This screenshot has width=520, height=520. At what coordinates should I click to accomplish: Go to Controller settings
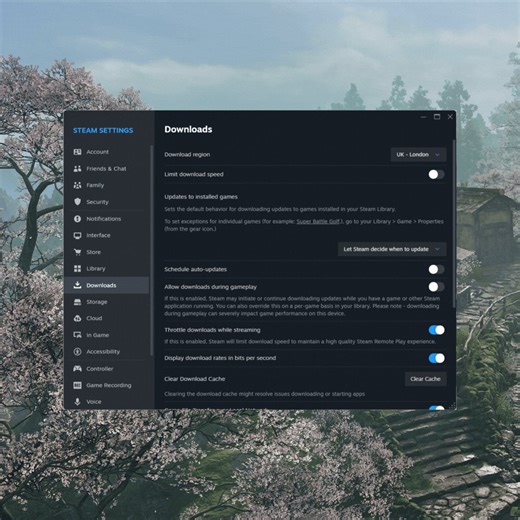point(107,369)
